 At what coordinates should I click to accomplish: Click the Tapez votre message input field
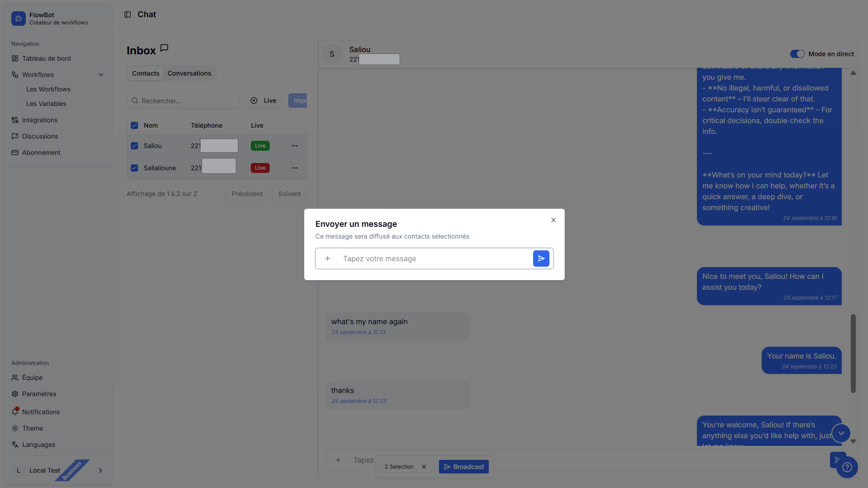pyautogui.click(x=434, y=258)
